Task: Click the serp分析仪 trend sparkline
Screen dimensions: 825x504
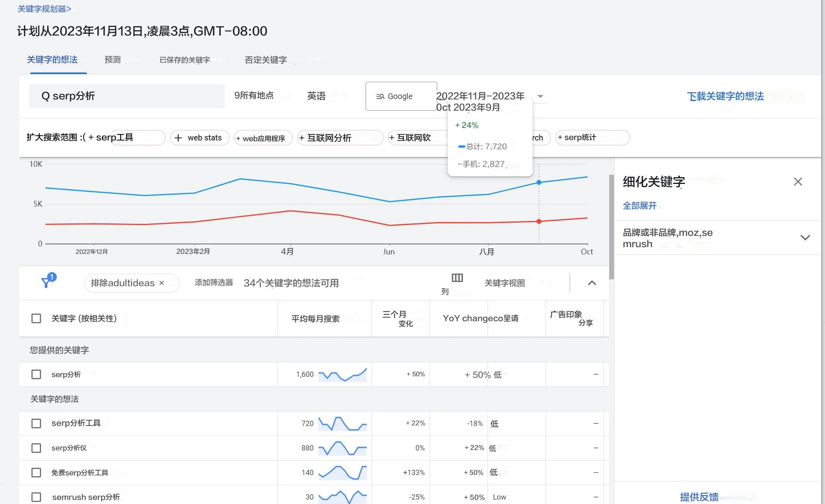Action: click(x=342, y=448)
